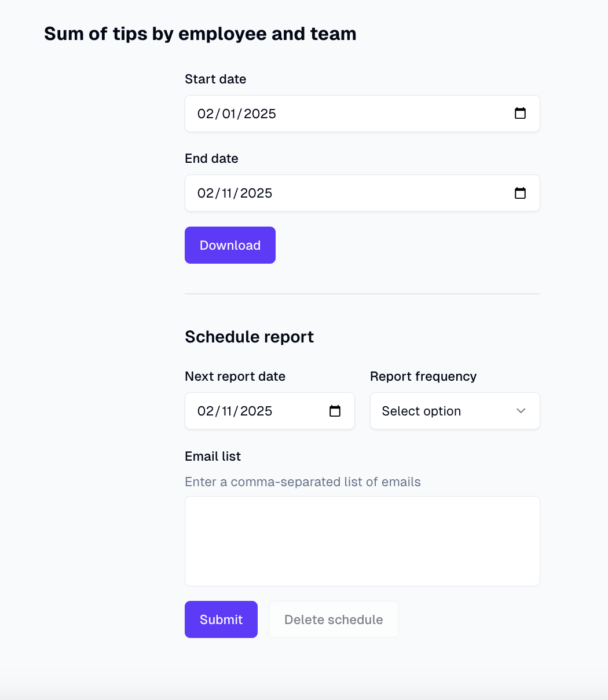Select year segment of Next report date
Screen dimensions: 608x700
(257, 411)
